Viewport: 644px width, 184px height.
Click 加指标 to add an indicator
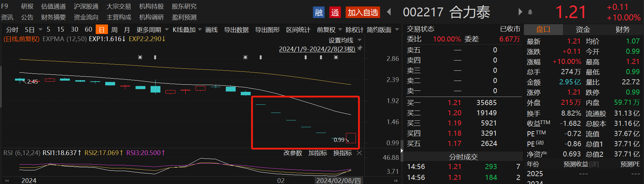[318, 153]
